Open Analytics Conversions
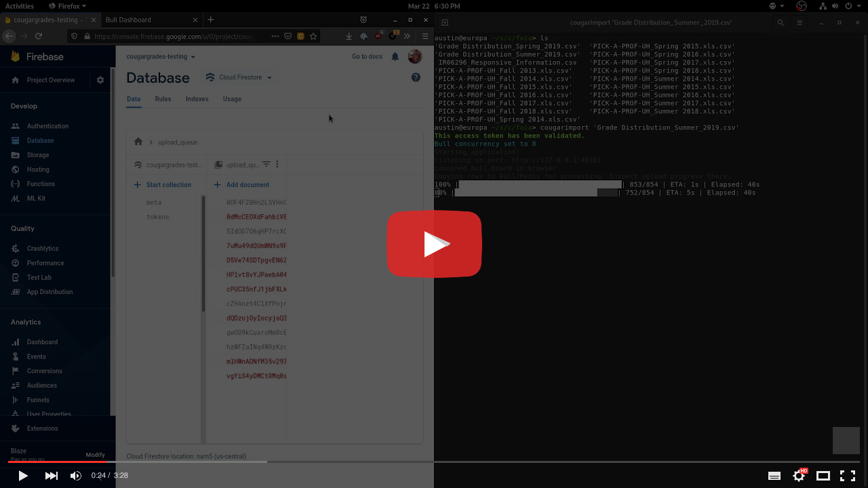This screenshot has height=488, width=868. coord(44,371)
